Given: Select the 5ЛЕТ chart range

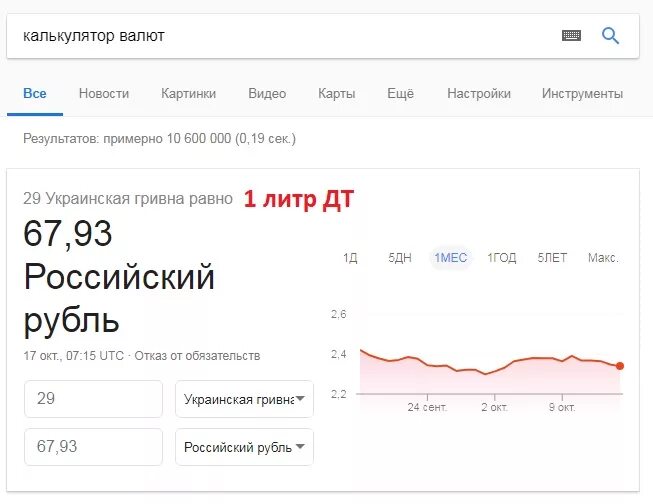Looking at the screenshot, I should coord(552,258).
